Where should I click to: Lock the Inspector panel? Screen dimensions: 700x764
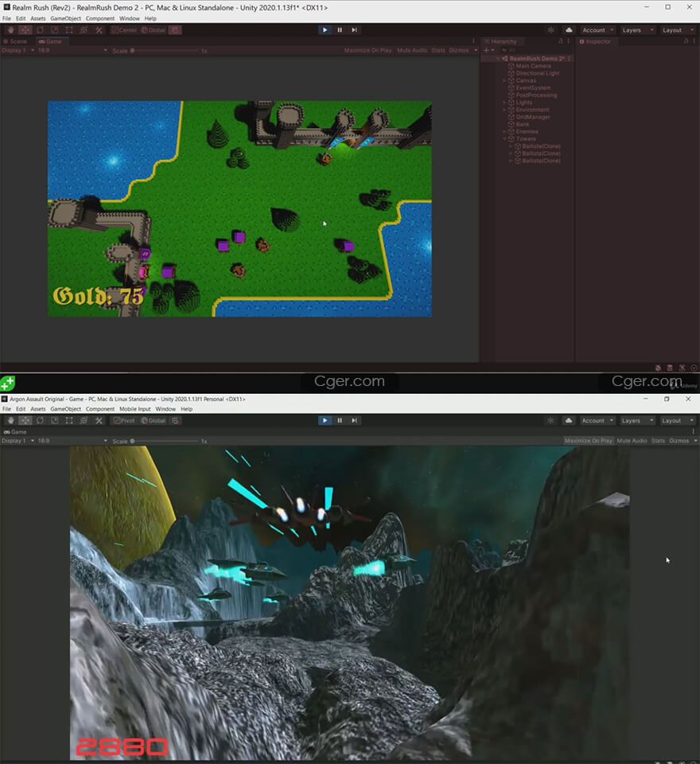(686, 41)
